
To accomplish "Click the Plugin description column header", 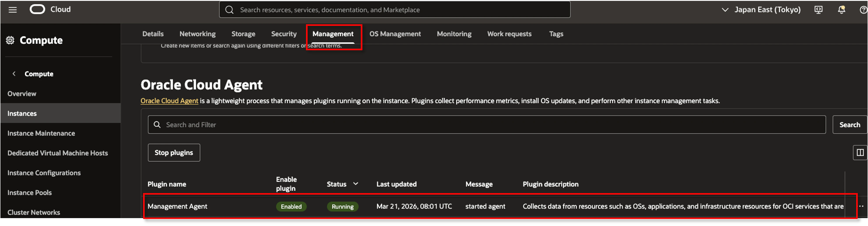I will (551, 184).
